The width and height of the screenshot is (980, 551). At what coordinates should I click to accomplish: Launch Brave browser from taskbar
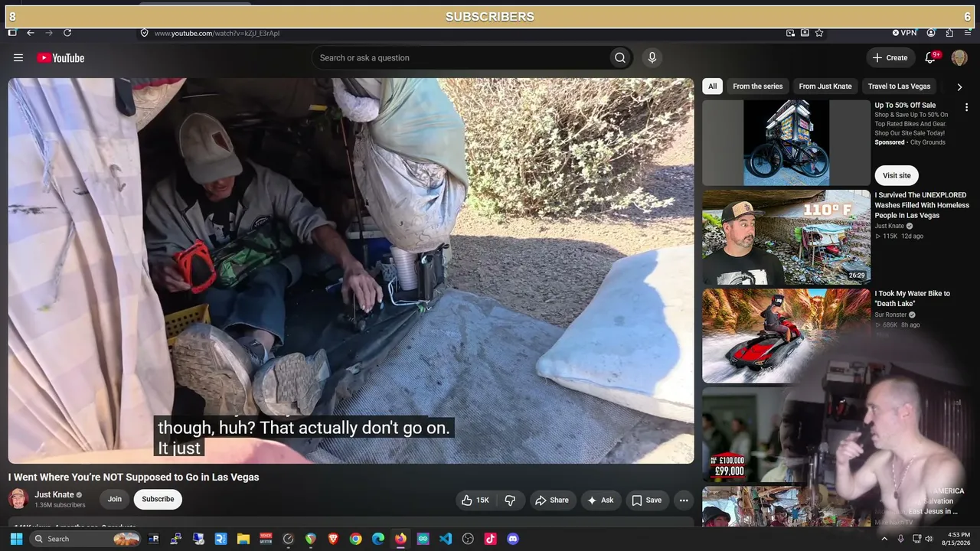[333, 539]
